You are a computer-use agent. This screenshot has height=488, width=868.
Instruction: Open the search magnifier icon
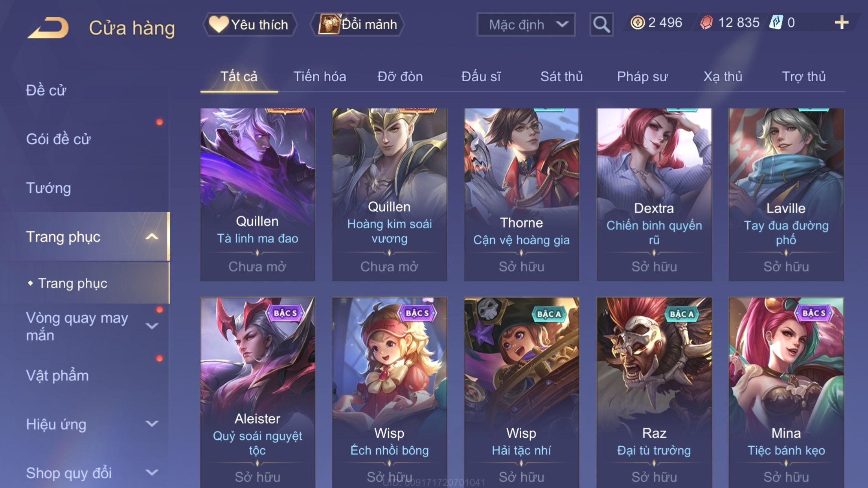click(x=601, y=24)
